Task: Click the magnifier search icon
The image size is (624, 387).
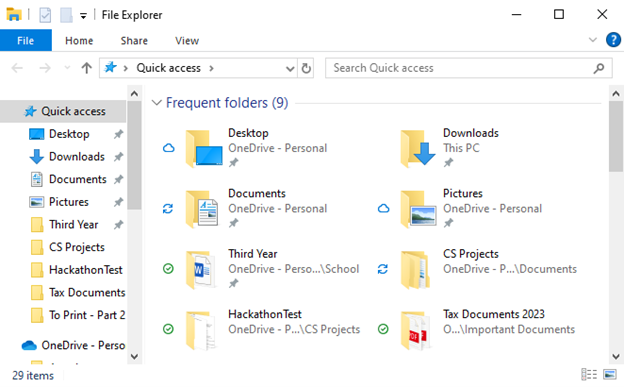Action: (599, 68)
